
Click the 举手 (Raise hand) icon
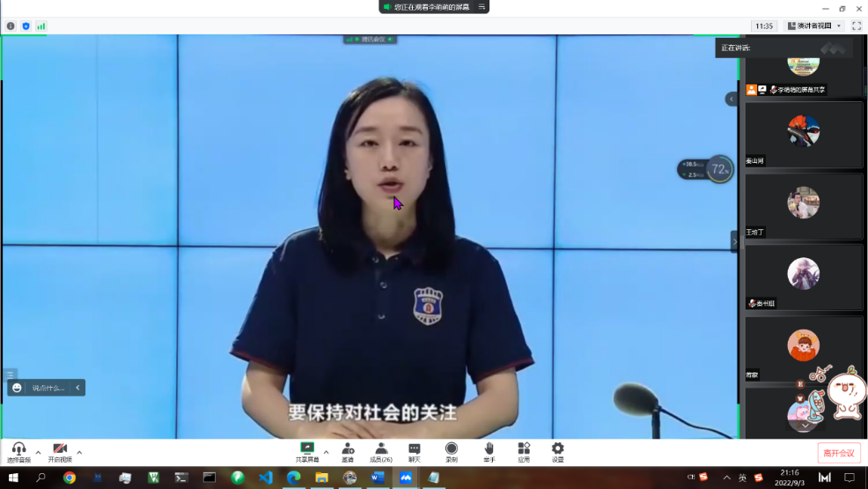[489, 451]
